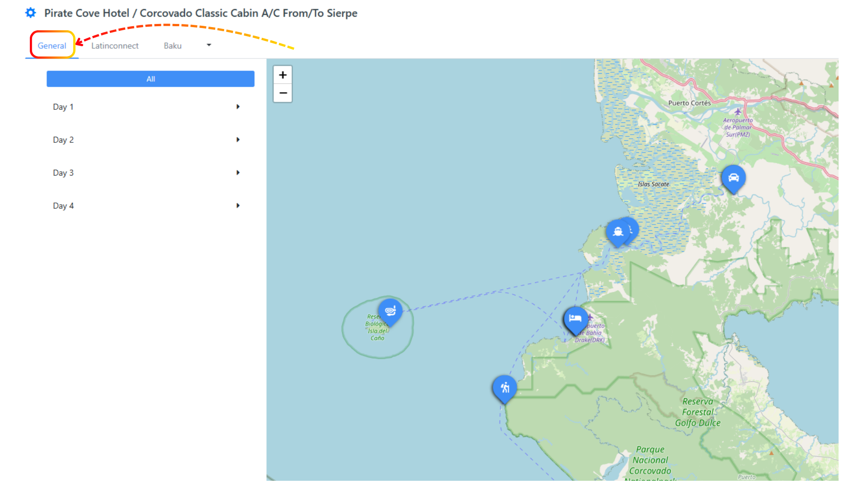The image size is (868, 488).
Task: Click the Aeropuerto de Palmar Sur airport label
Action: [x=738, y=127]
